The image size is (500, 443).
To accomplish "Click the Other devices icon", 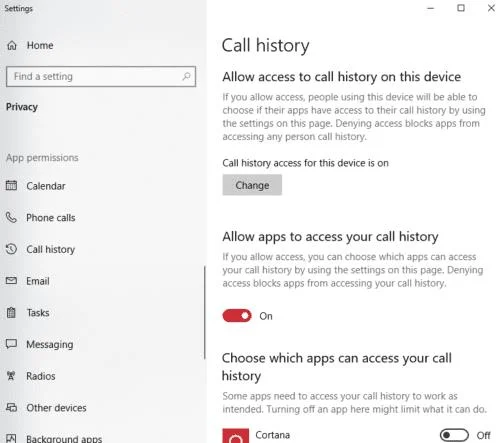I will click(x=11, y=407).
